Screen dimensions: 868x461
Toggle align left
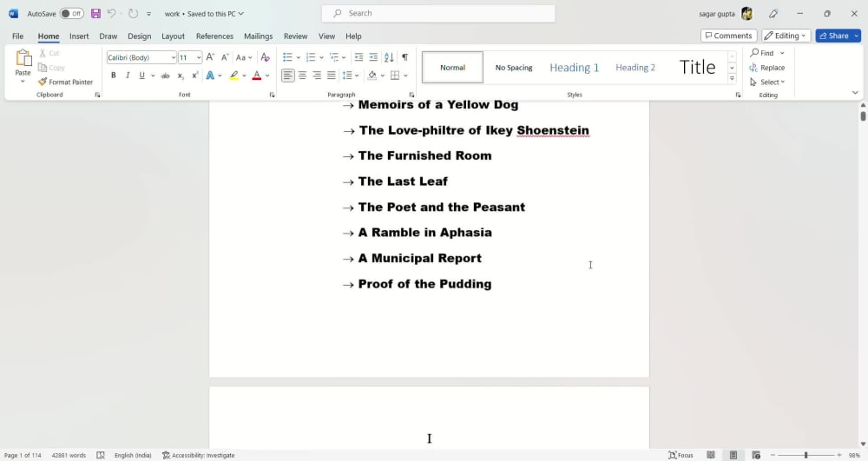point(288,76)
